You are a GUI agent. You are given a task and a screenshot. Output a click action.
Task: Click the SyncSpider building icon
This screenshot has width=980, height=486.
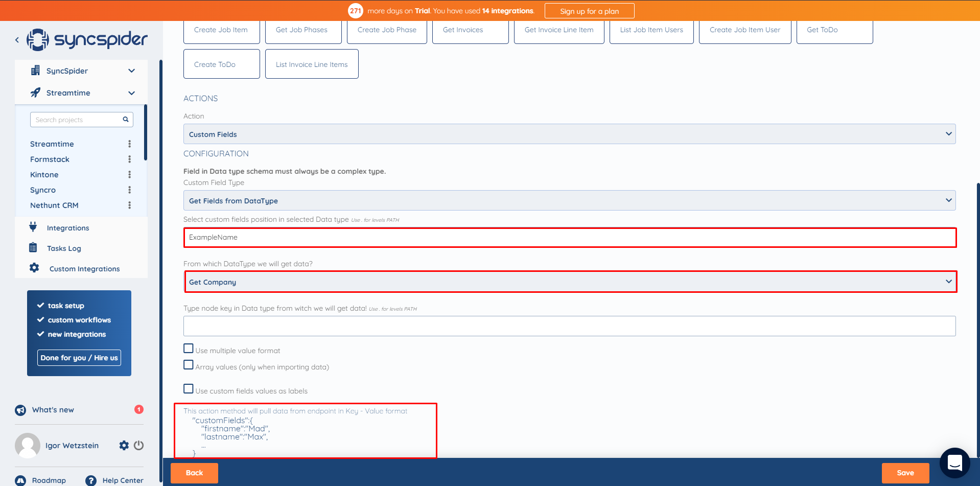coord(35,71)
